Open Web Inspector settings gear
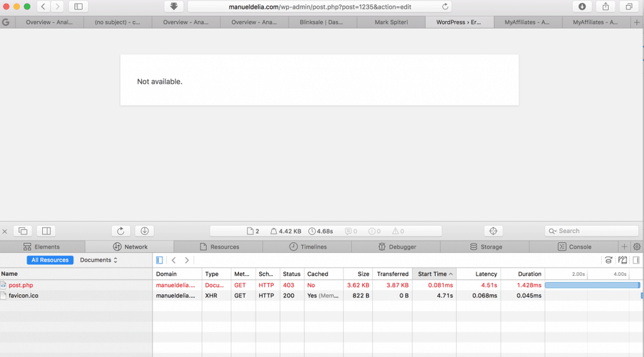The width and height of the screenshot is (644, 357). coord(636,247)
